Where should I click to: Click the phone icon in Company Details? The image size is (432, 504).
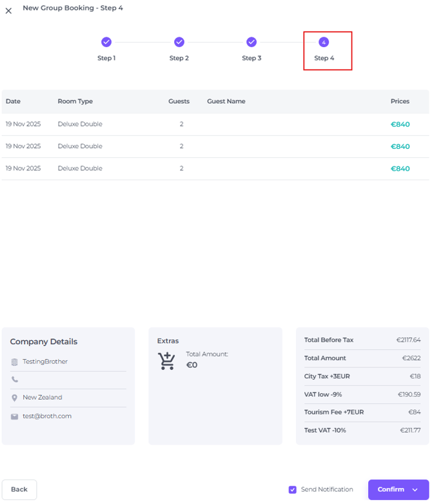click(15, 380)
